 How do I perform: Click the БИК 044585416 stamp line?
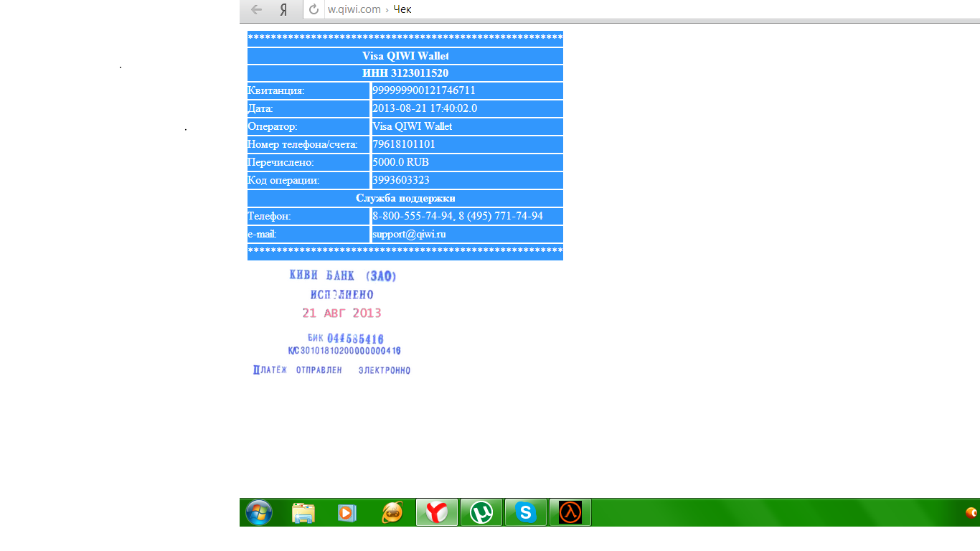(x=345, y=338)
